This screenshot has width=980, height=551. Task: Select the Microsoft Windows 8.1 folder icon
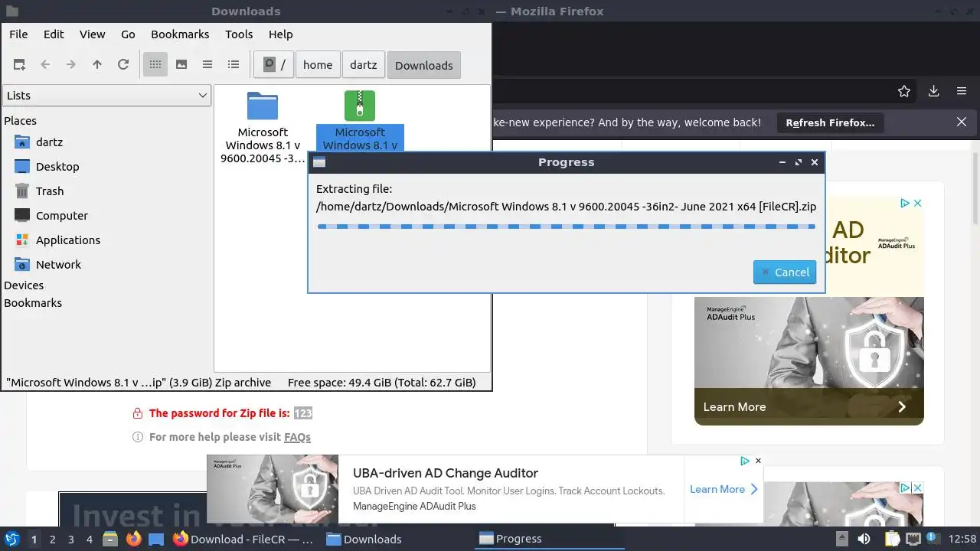[x=263, y=106]
